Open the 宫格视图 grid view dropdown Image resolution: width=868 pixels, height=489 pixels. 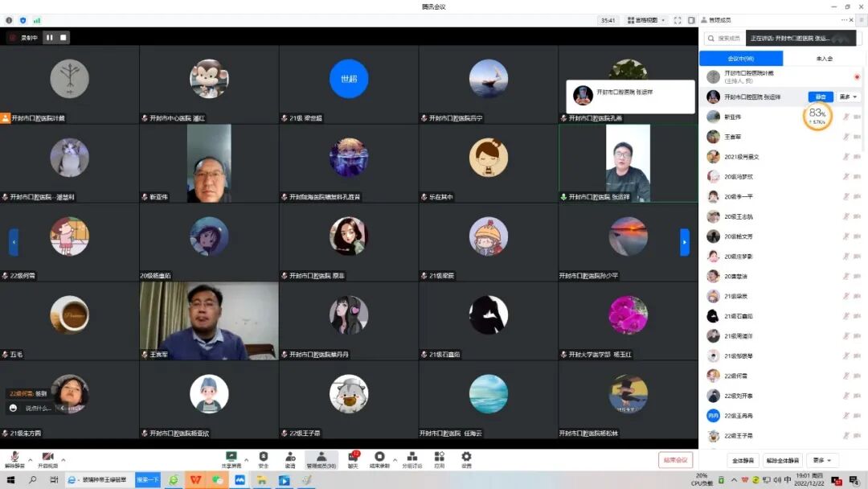[646, 20]
